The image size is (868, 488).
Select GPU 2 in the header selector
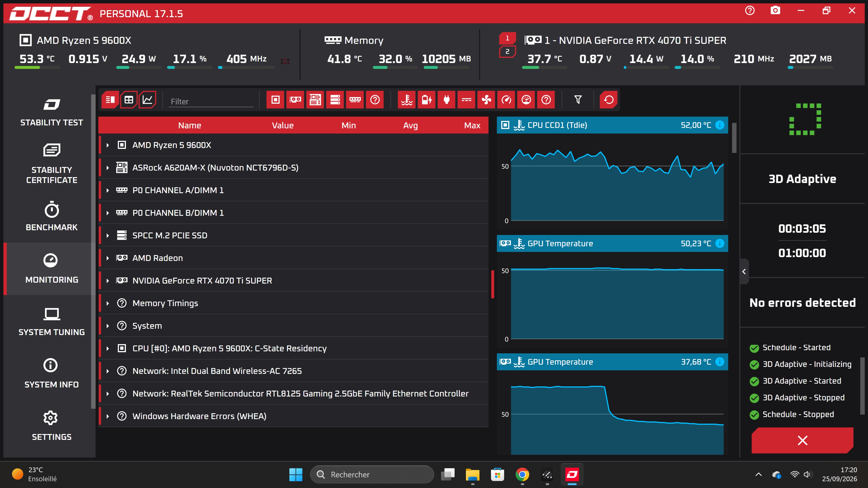point(507,52)
